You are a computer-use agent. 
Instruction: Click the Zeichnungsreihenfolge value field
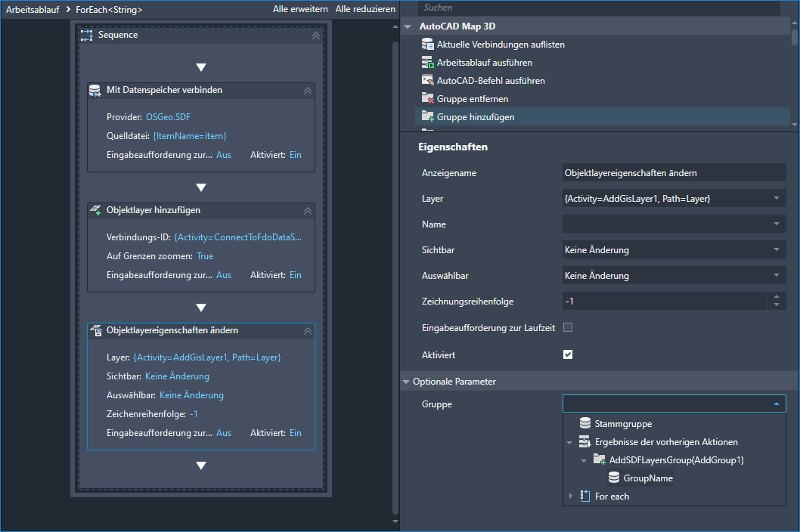pyautogui.click(x=665, y=301)
